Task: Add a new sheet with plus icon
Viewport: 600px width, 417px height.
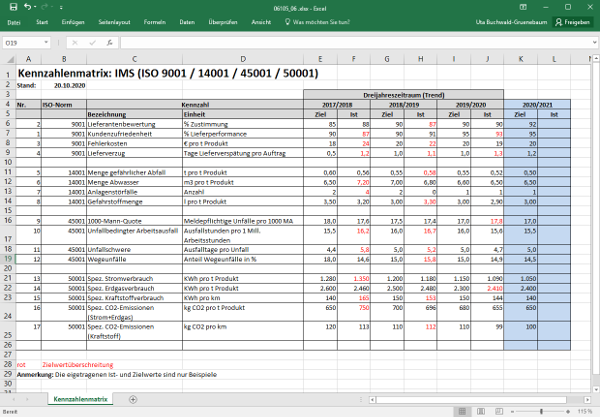Action: pyautogui.click(x=133, y=399)
